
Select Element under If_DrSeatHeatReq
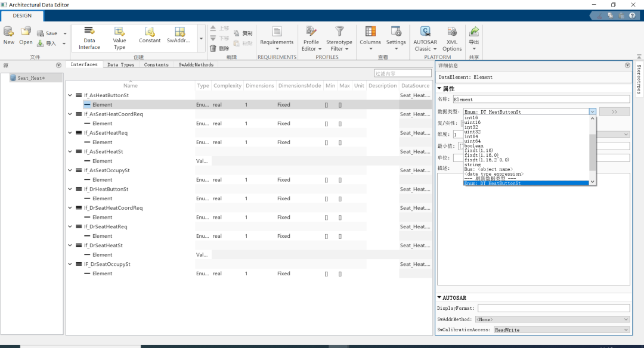[103, 236]
